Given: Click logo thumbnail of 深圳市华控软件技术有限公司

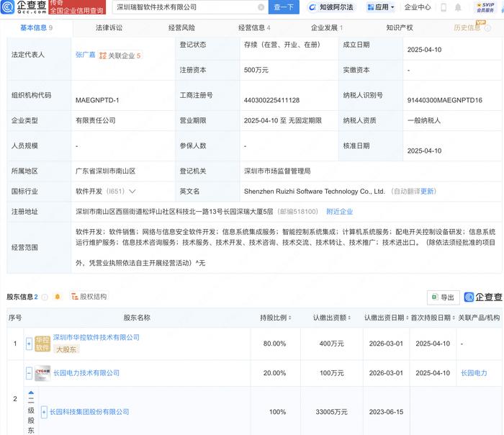Looking at the screenshot, I should point(42,344).
